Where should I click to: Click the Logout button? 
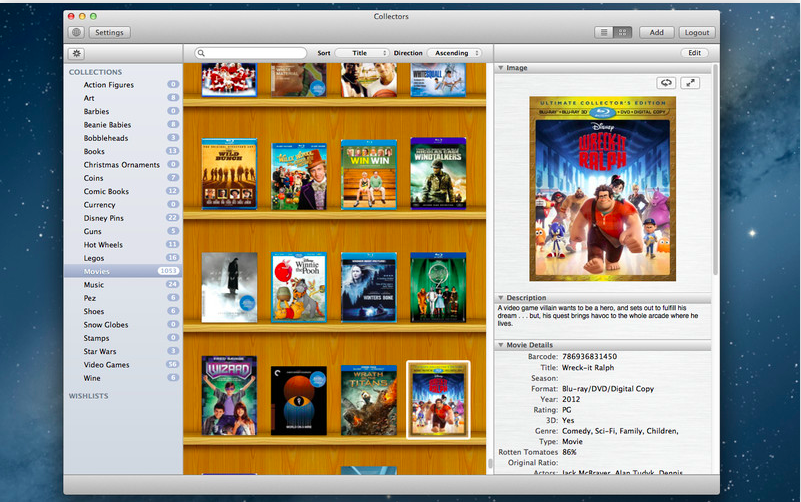[697, 32]
